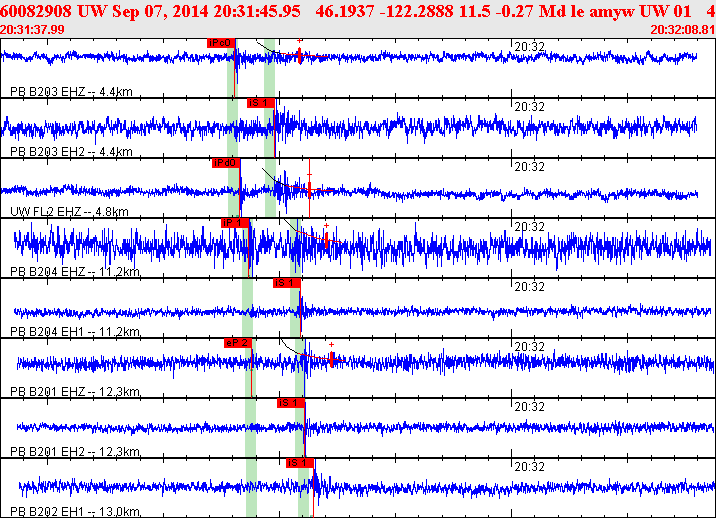The image size is (716, 518).
Task: Click the thick red coda marker on FL2 EHZ
Action: (x=310, y=189)
